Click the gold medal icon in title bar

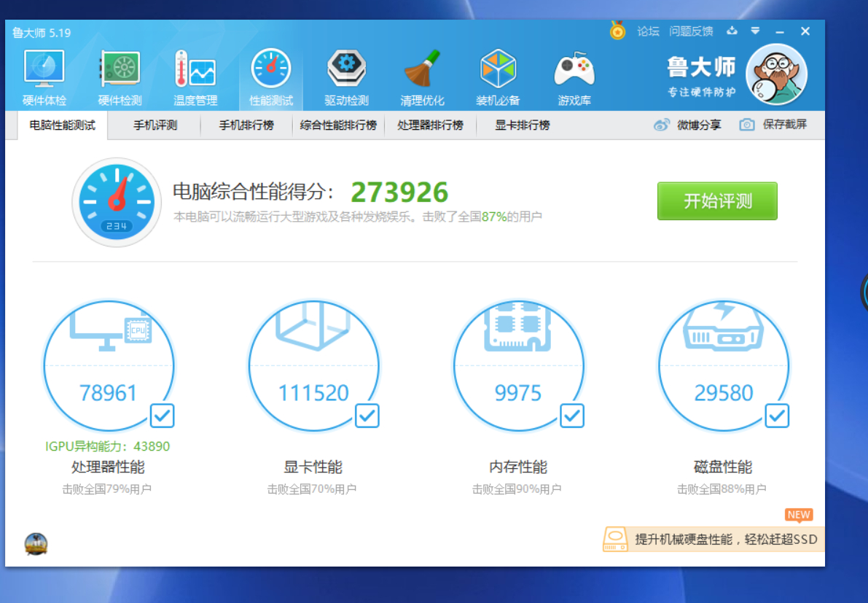click(617, 31)
